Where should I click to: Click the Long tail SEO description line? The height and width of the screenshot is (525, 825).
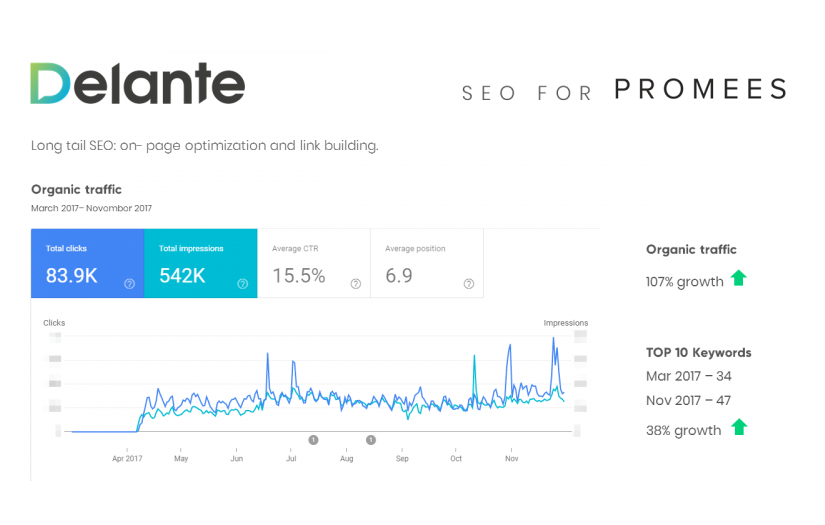point(205,146)
